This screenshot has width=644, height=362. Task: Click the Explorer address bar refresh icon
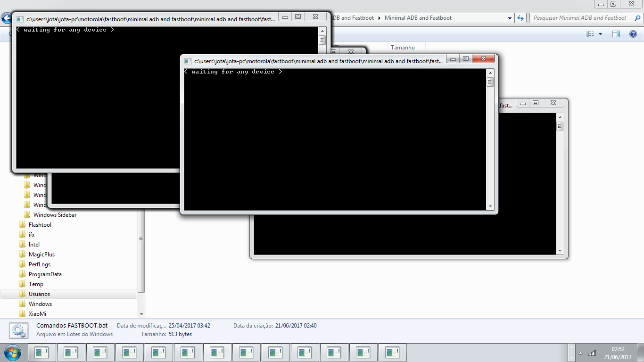pyautogui.click(x=520, y=18)
